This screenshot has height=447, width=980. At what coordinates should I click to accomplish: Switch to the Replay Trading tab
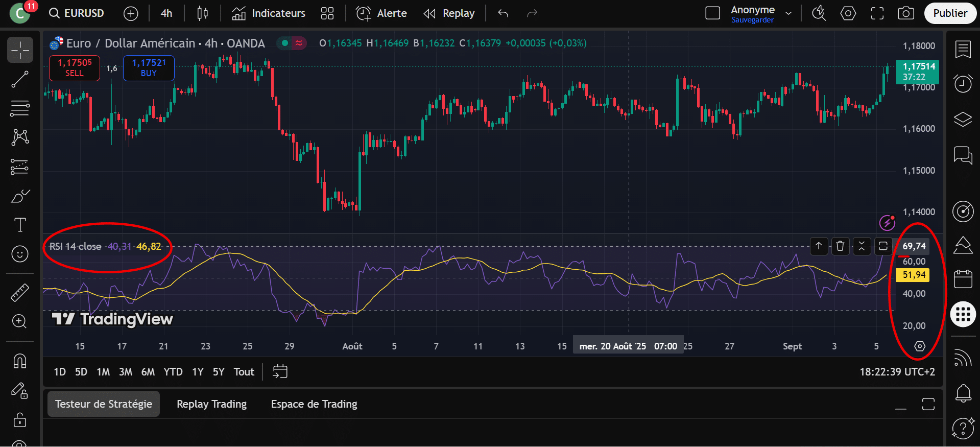[x=211, y=404]
